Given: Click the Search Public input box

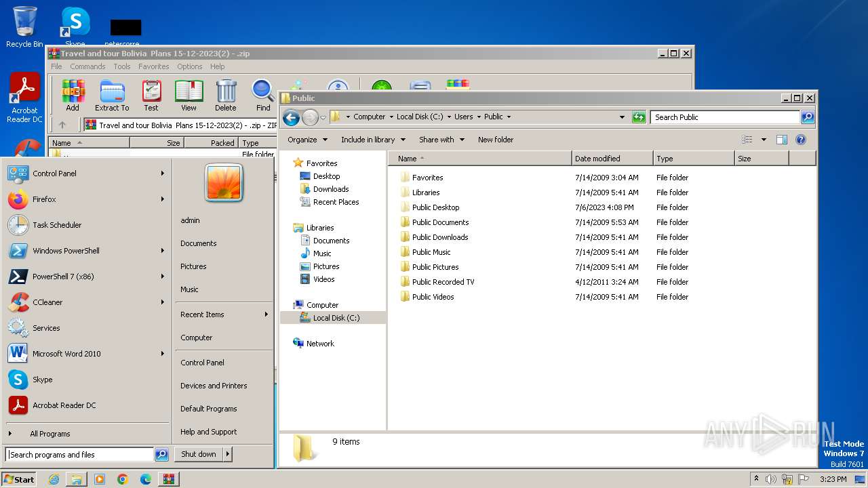Looking at the screenshot, I should (725, 117).
